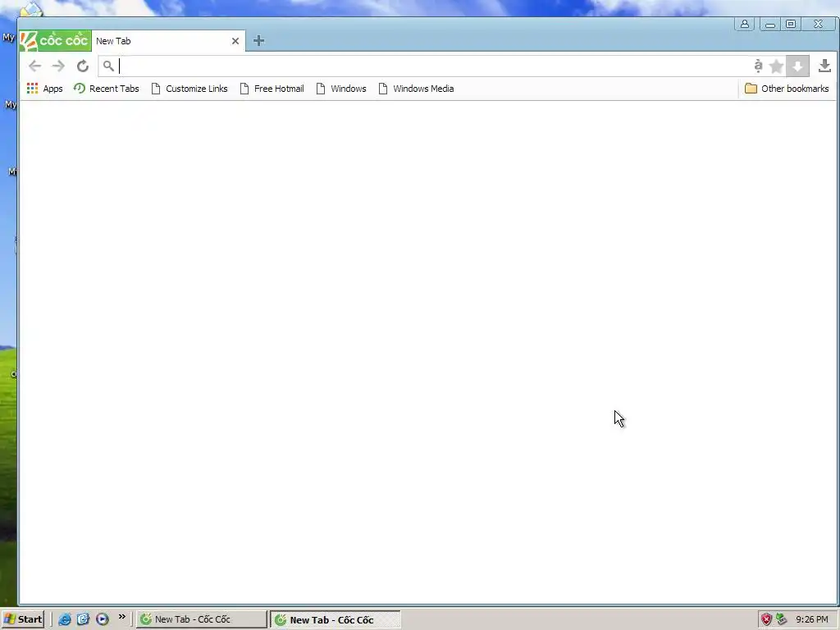
Task: Open the Free Hotmail bookmark
Action: tap(272, 89)
